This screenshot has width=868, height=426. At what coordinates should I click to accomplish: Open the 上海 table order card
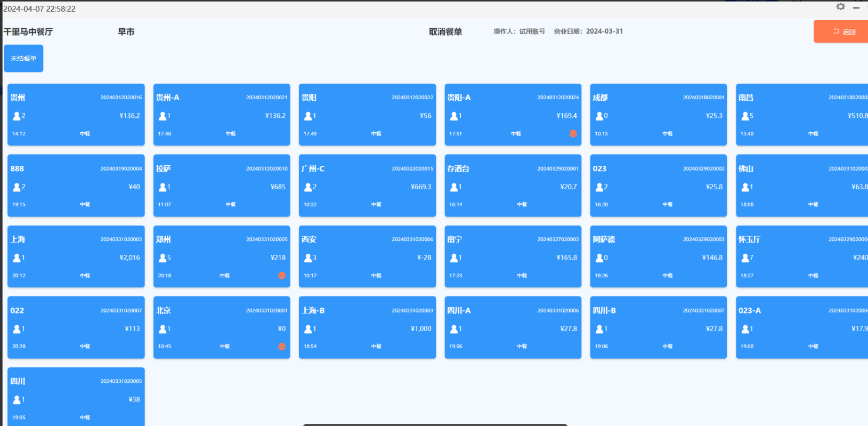pos(76,256)
